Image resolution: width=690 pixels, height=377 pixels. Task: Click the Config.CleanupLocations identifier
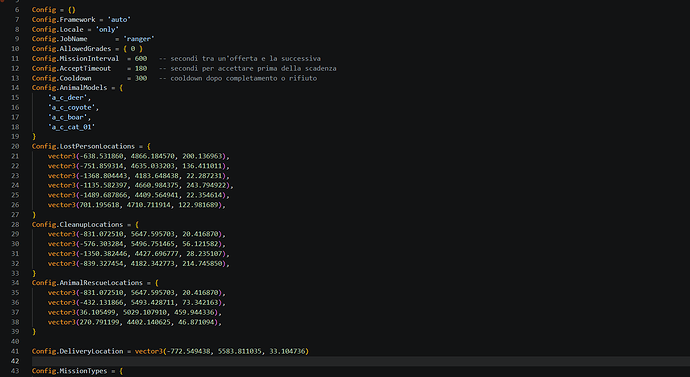(77, 224)
